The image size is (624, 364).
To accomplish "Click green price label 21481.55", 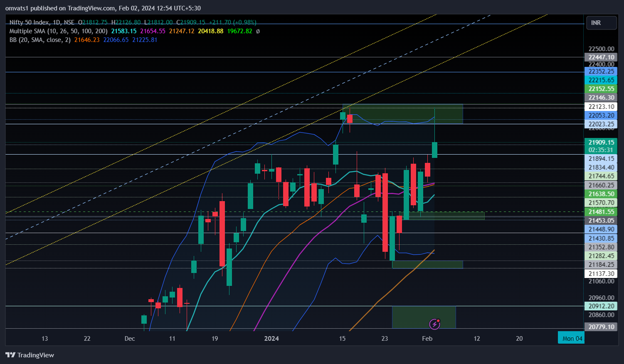I will (x=601, y=212).
